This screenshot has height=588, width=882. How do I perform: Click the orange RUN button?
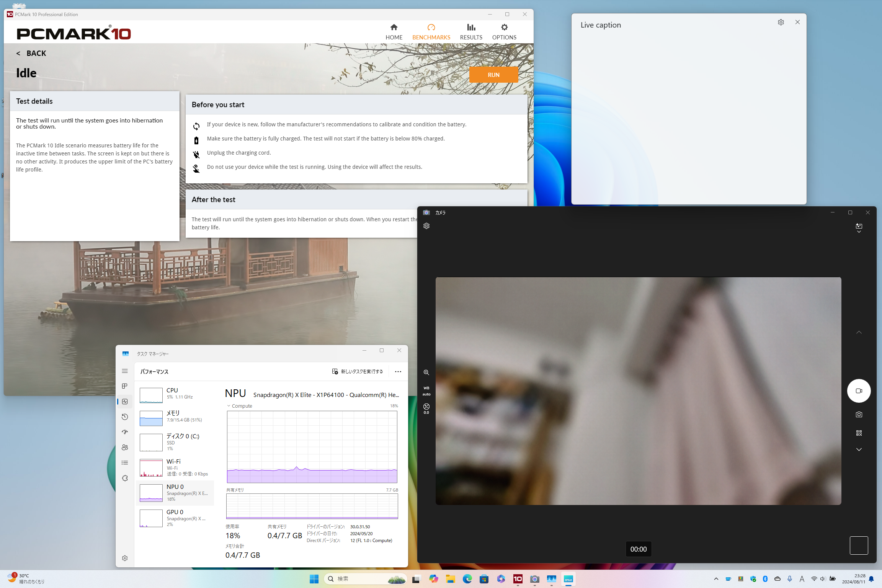[493, 75]
